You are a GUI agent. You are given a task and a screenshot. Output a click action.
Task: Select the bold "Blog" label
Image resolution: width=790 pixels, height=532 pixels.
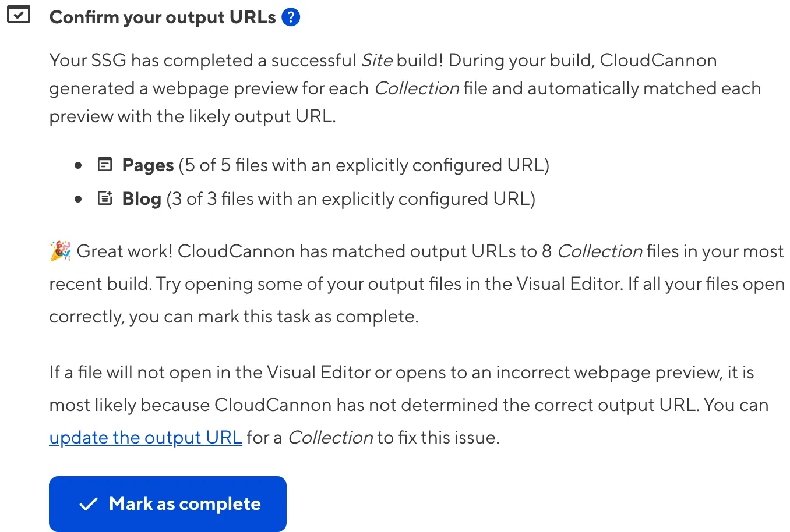coord(140,198)
